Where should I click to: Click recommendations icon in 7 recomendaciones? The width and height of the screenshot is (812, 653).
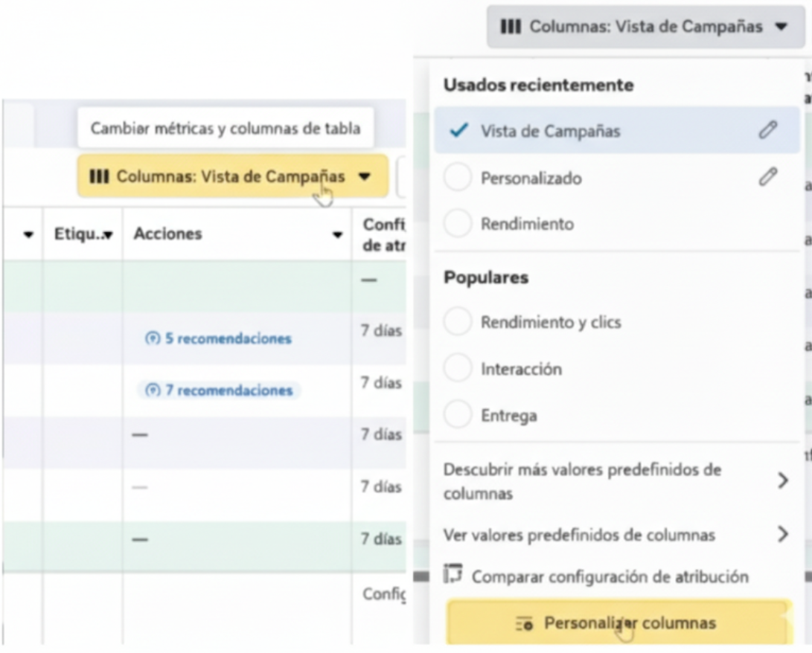[x=152, y=390]
